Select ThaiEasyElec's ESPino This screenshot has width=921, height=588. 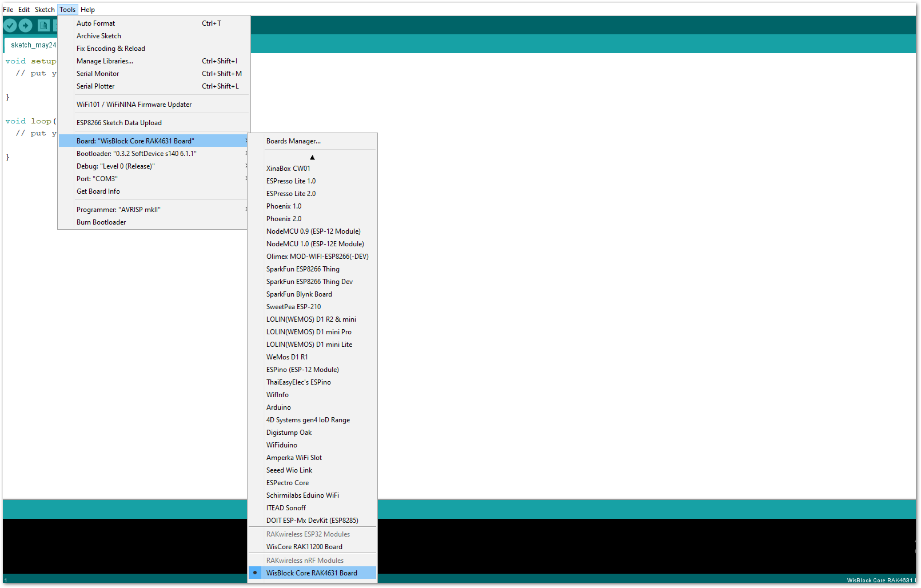(x=312, y=382)
